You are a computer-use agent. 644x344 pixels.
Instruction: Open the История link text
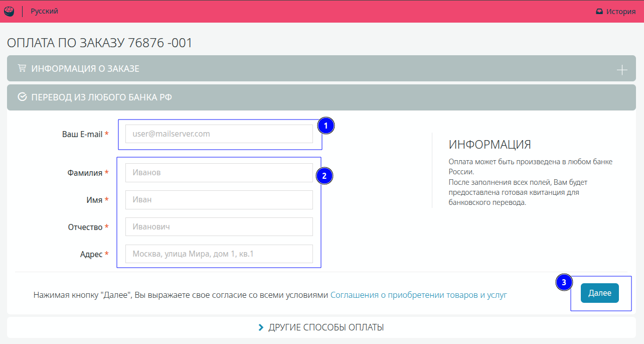[x=620, y=12]
